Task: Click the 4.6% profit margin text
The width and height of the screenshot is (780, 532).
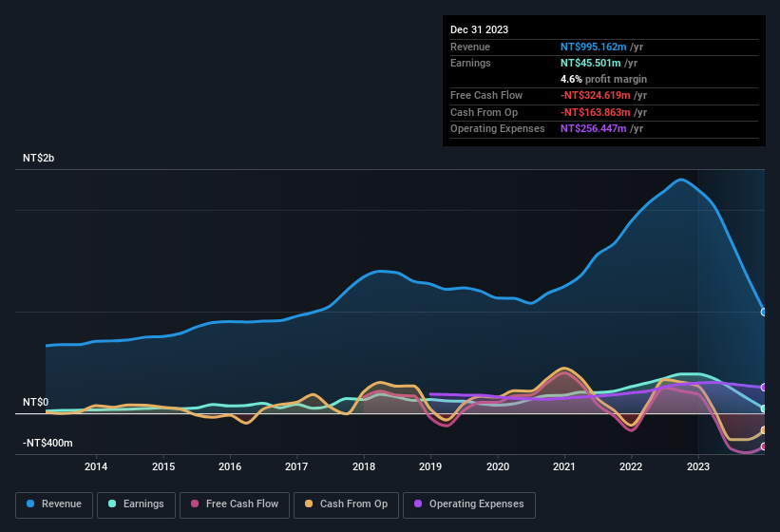Action: pos(603,79)
